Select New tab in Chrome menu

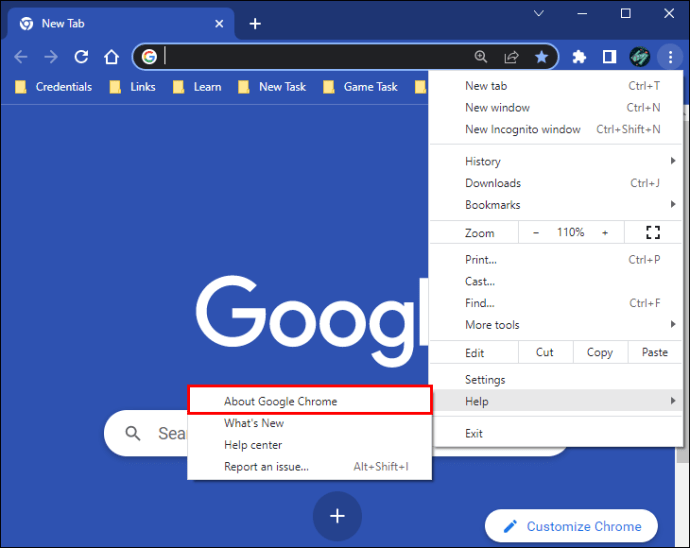click(556, 86)
